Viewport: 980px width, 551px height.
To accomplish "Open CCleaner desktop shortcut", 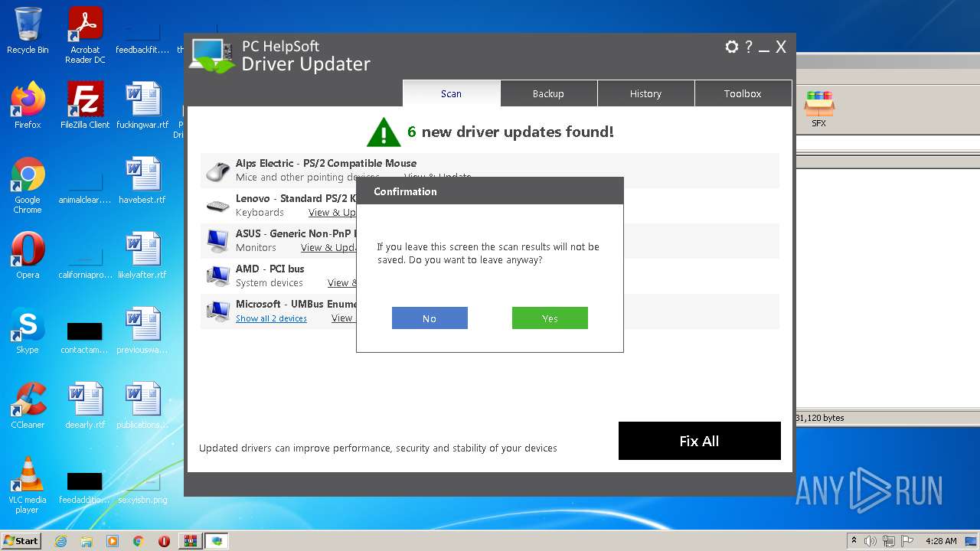I will tap(28, 406).
